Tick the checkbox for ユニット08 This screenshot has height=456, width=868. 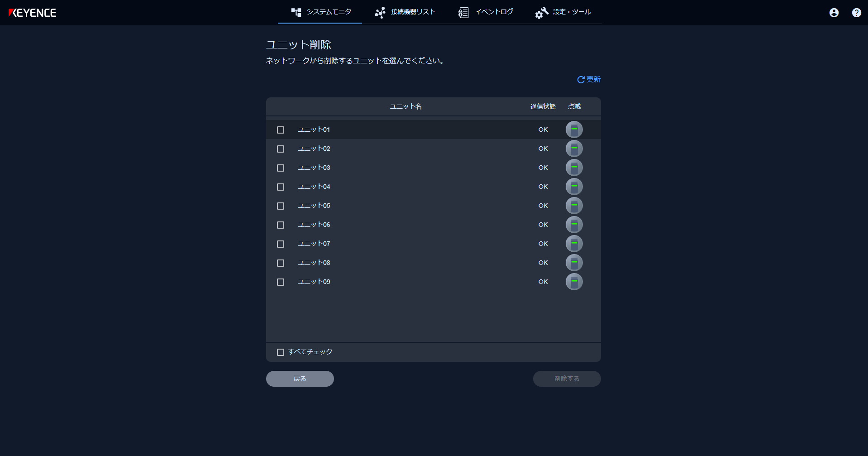point(281,263)
